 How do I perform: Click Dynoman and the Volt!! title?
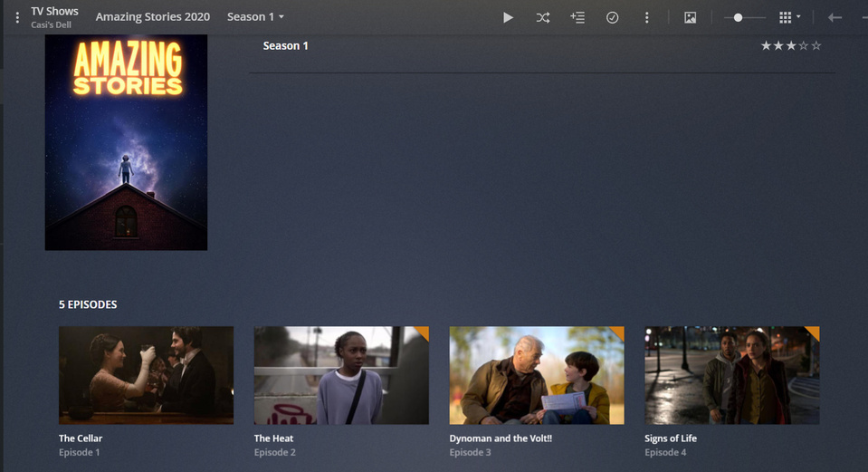[x=501, y=438]
